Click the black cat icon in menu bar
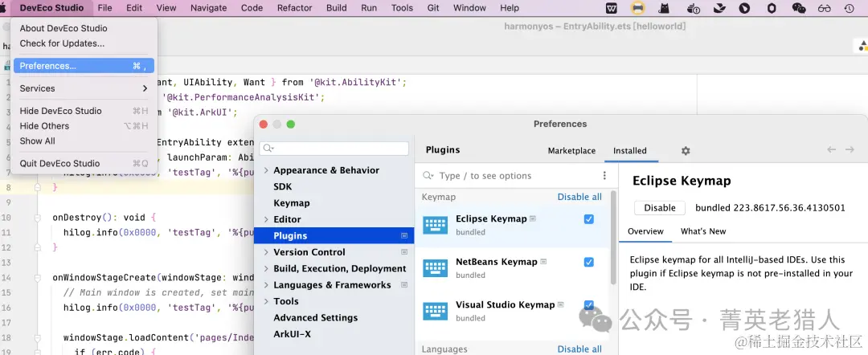Screen dimensions: 868x355 coord(664,8)
